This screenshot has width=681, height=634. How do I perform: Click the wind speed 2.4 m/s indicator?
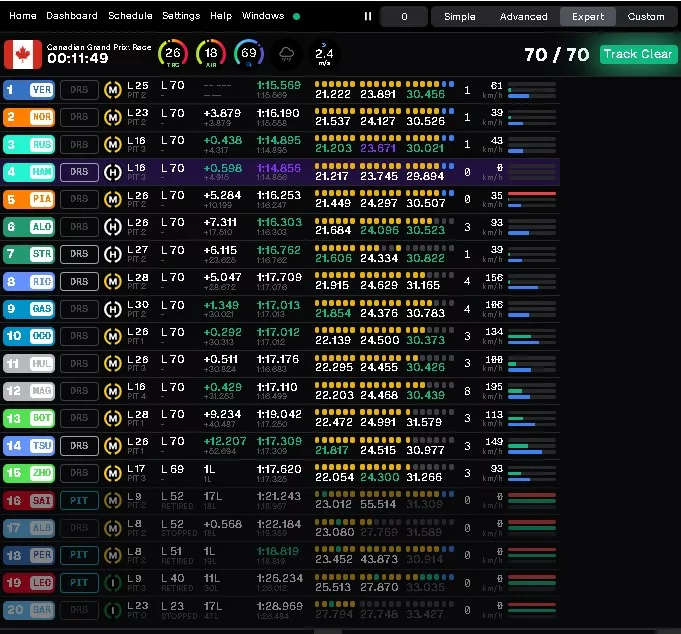324,54
